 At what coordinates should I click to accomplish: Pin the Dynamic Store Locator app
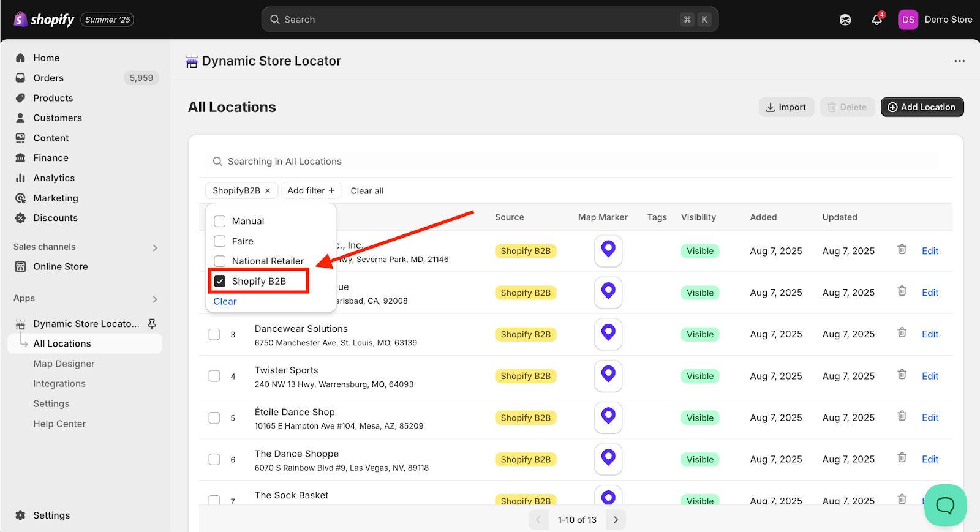pos(152,323)
